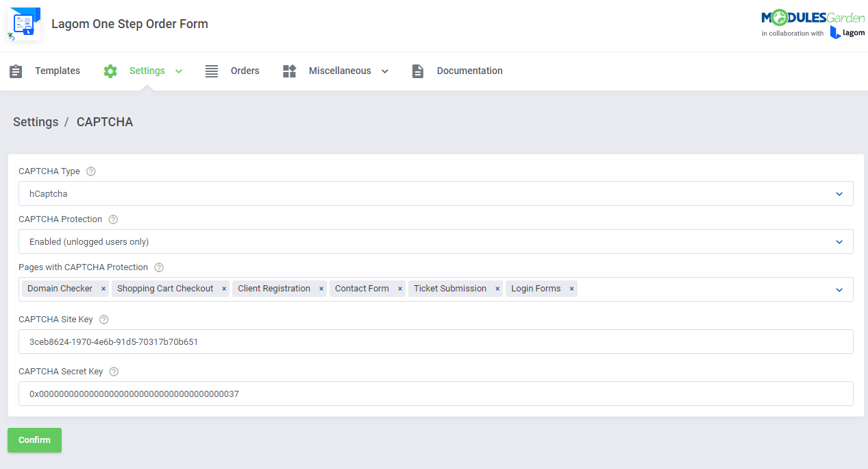The image size is (868, 469).
Task: Remove the Login Forms tag
Action: [x=571, y=289]
